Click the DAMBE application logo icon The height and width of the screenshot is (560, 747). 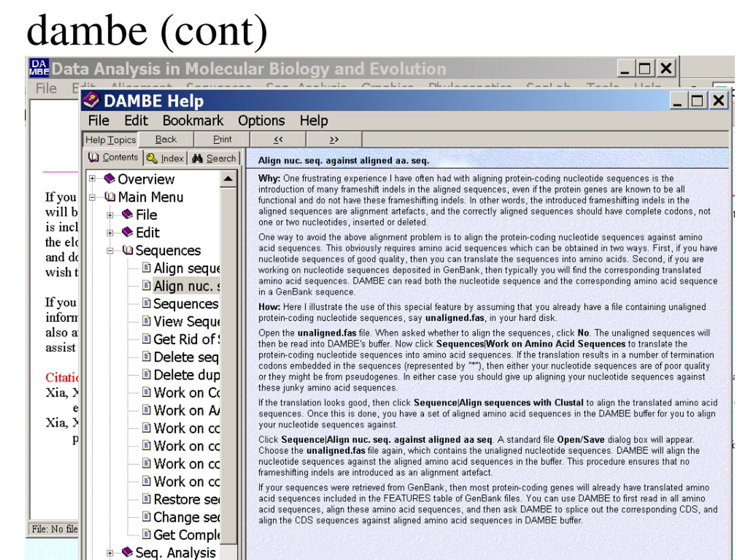click(39, 67)
